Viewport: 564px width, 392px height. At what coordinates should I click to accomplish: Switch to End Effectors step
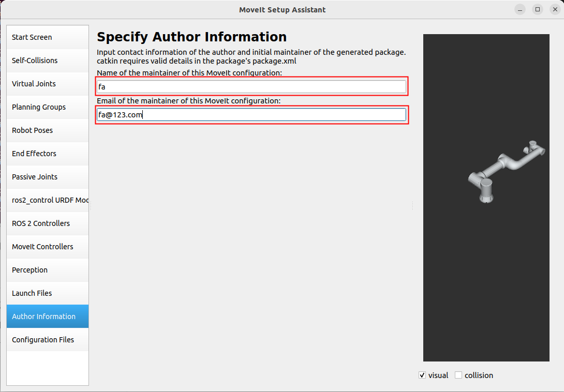coord(48,154)
